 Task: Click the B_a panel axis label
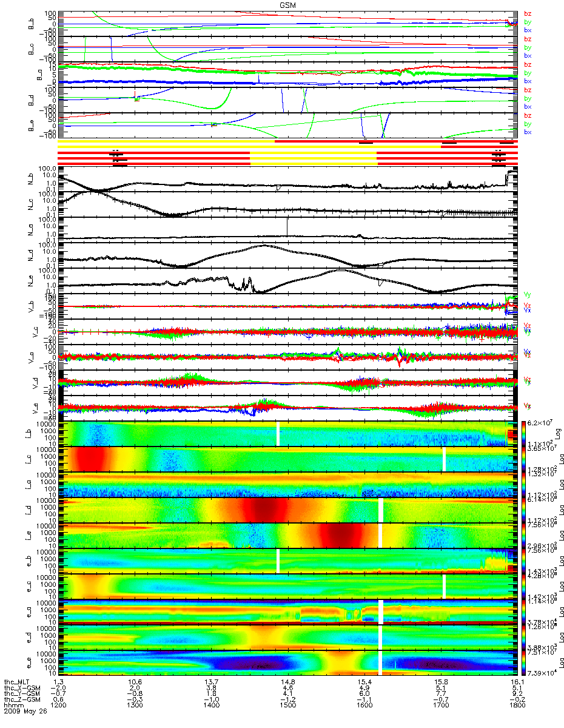pyautogui.click(x=38, y=75)
